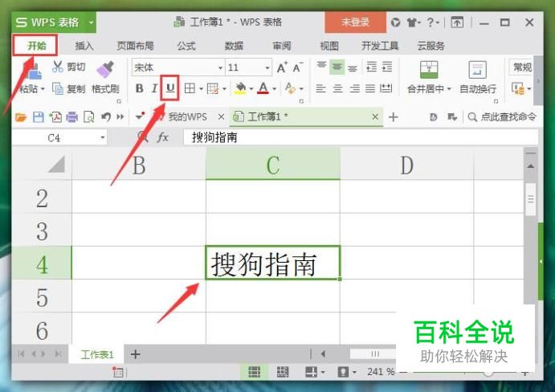The image size is (555, 392).
Task: Click the formula bar containing 搜狗指南
Action: click(x=361, y=137)
